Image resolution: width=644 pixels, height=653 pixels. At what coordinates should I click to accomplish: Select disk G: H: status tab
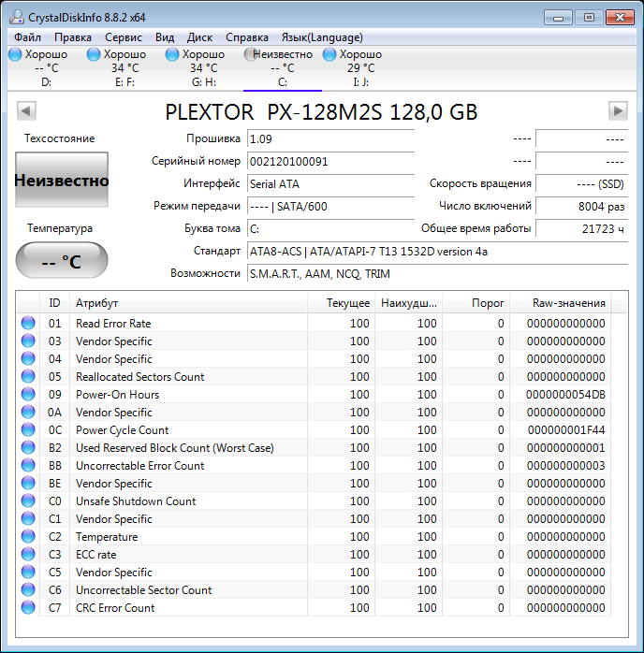(203, 68)
